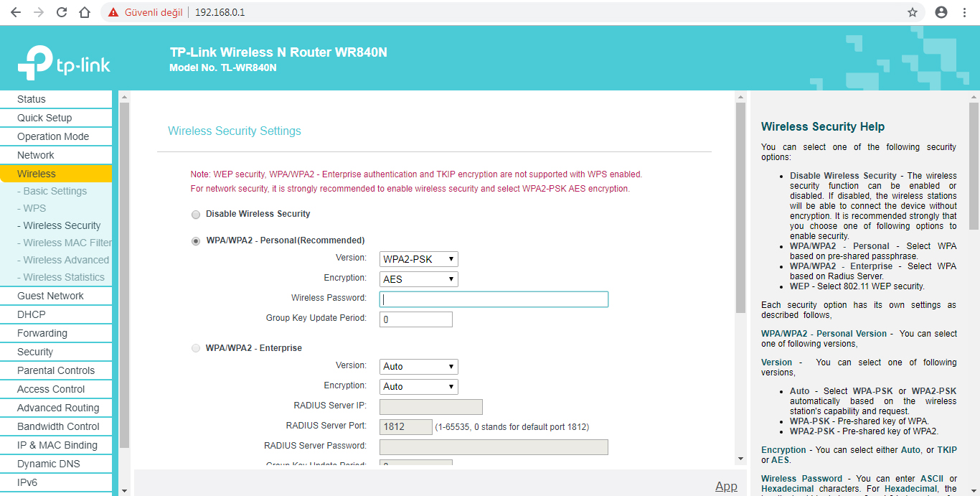Click the help panel scrollbar thumb
980x496 pixels.
point(974,166)
